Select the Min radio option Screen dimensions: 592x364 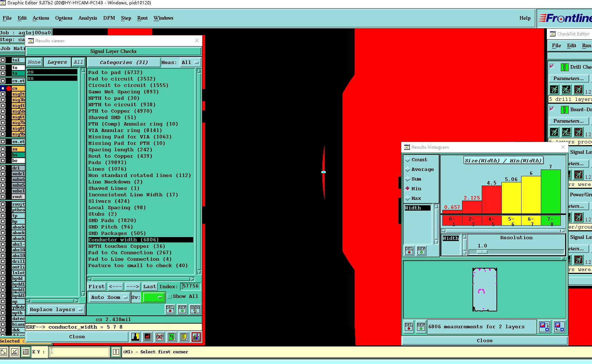tap(407, 189)
